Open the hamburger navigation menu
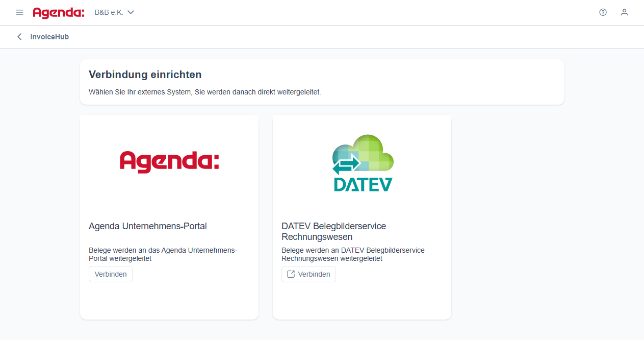The height and width of the screenshot is (340, 644). coord(19,12)
